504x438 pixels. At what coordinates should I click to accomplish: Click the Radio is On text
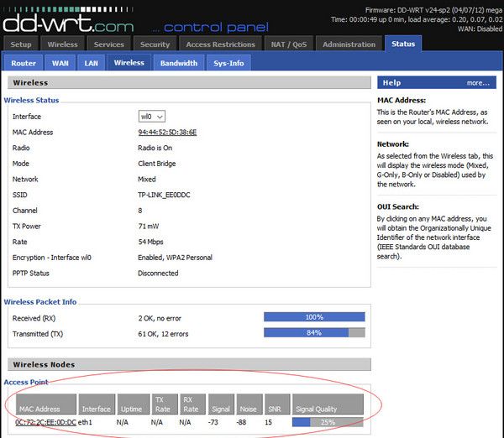(155, 148)
